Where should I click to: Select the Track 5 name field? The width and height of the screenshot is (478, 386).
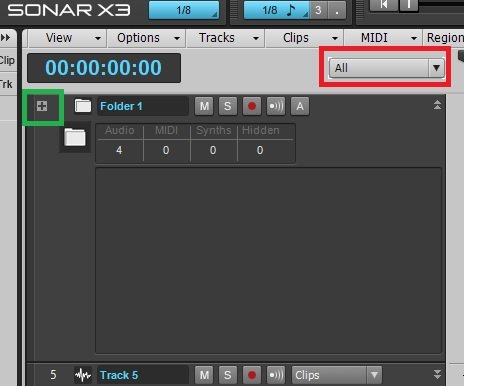click(x=143, y=375)
